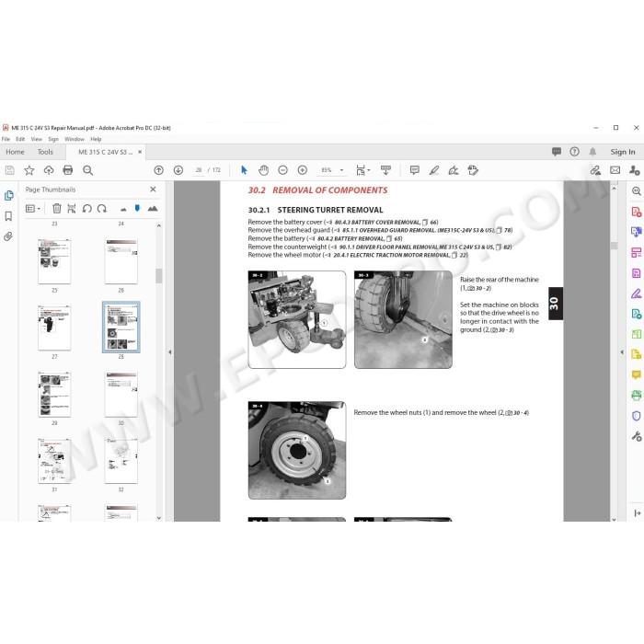Open the Bookmarks panel icon in the left rail
Viewport: 644px width, 644px height.
[8, 216]
